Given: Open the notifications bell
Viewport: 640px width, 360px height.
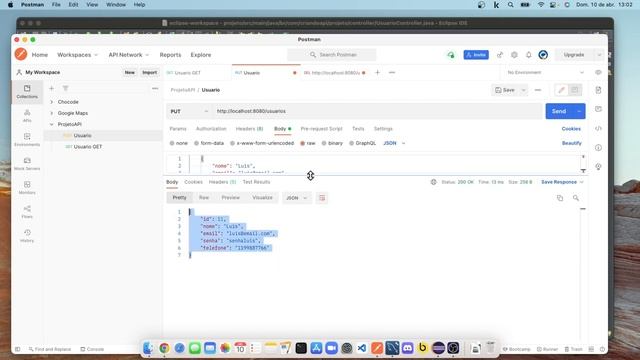Looking at the screenshot, I should tap(529, 55).
